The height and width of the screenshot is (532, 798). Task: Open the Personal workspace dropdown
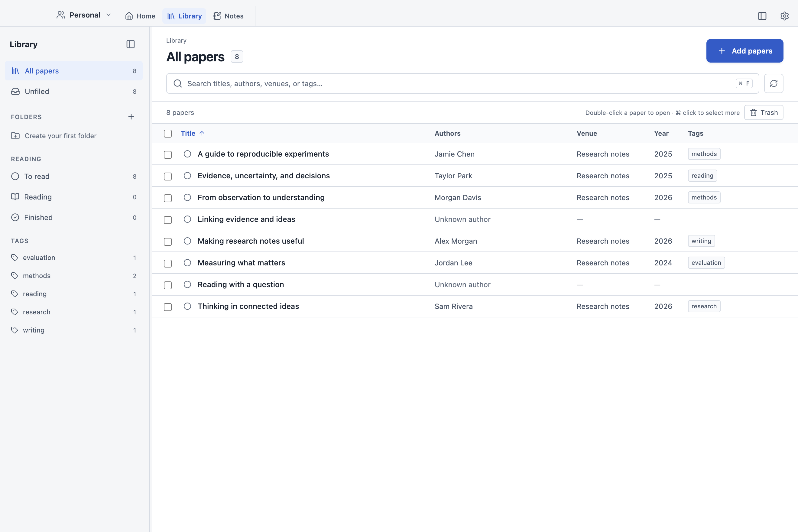pos(84,15)
